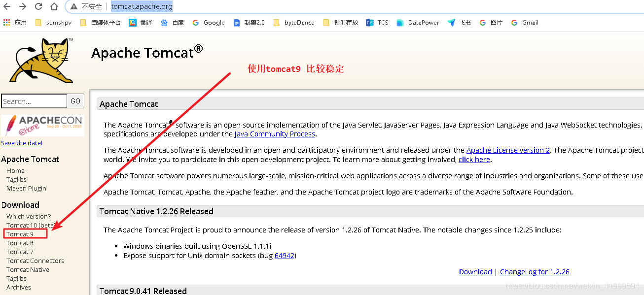Viewport: 644px width, 295px height.
Task: Open Which version? link
Action: click(x=29, y=217)
